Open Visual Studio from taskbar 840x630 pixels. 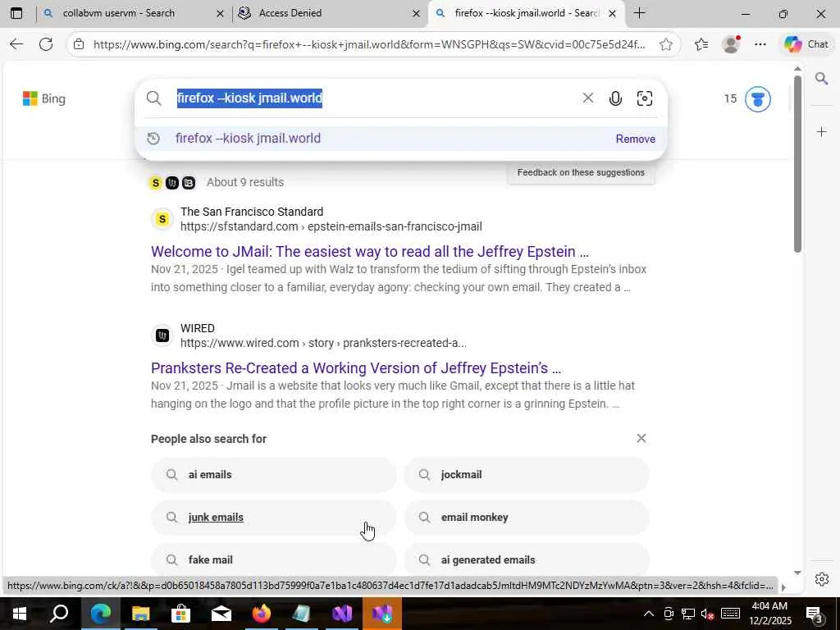[342, 614]
